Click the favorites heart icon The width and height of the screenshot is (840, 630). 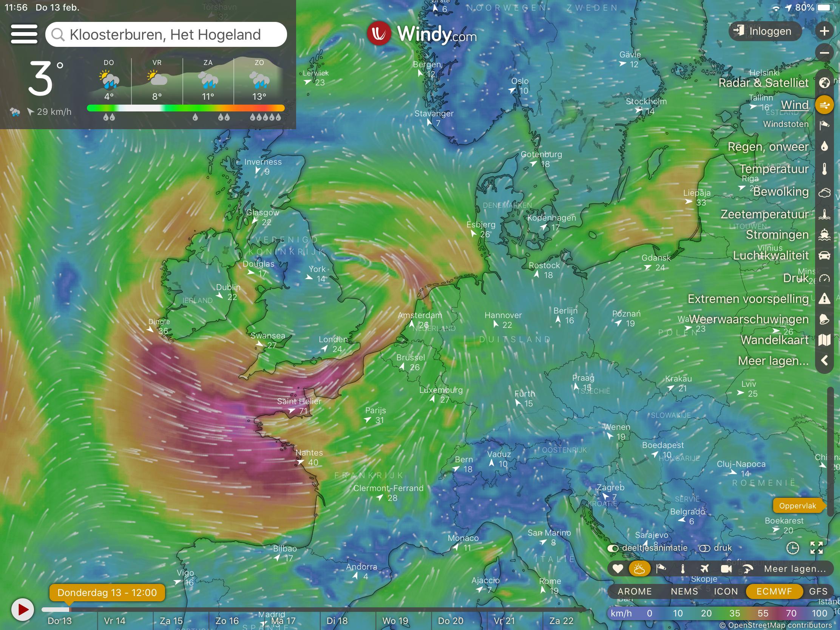[618, 569]
